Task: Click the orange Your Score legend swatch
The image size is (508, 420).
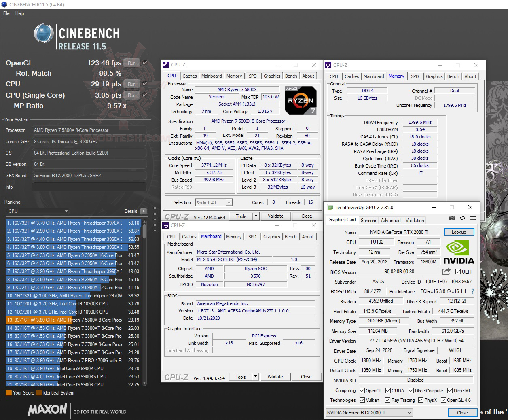Action: [x=8, y=393]
